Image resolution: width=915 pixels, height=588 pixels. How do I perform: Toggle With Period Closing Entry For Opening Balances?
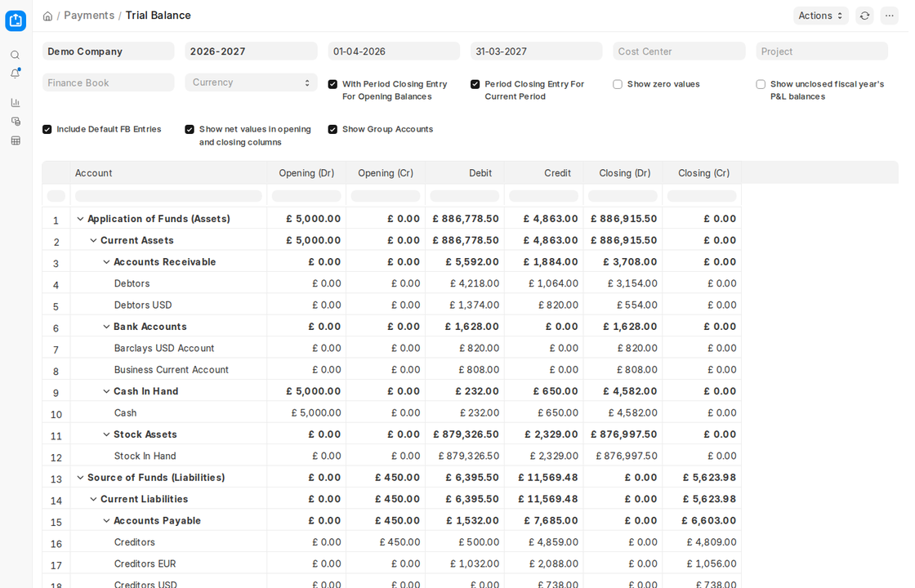(x=333, y=84)
